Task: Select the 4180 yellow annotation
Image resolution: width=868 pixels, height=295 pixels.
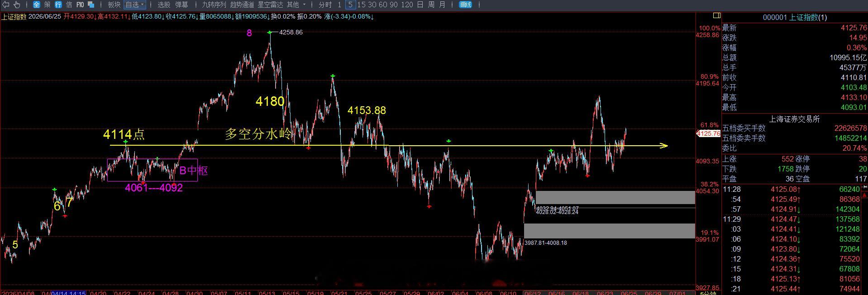Action: 270,101
